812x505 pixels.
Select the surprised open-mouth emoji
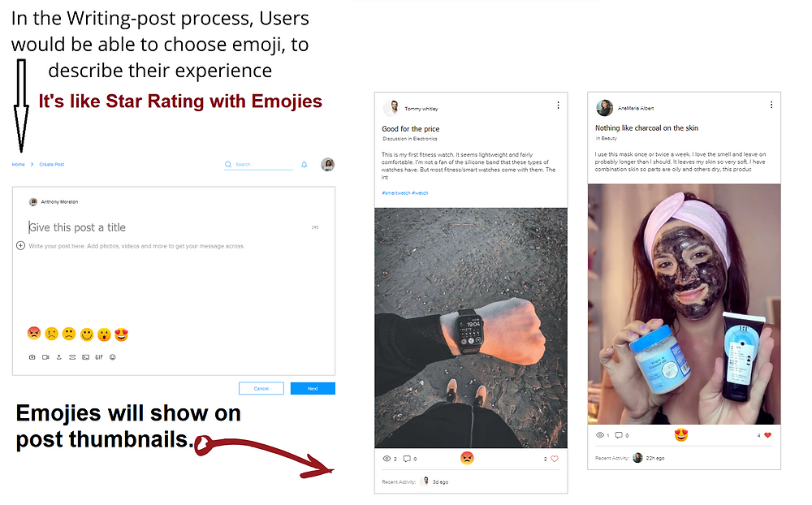pyautogui.click(x=104, y=335)
